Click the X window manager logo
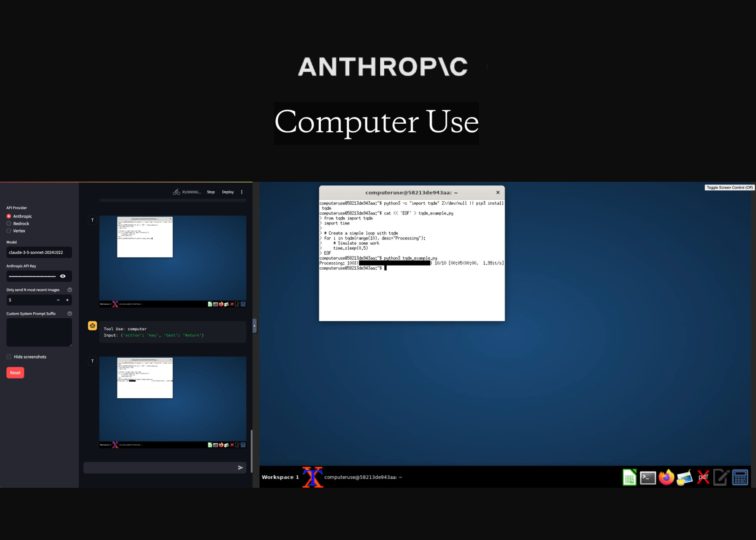The width and height of the screenshot is (756, 540). click(x=312, y=477)
